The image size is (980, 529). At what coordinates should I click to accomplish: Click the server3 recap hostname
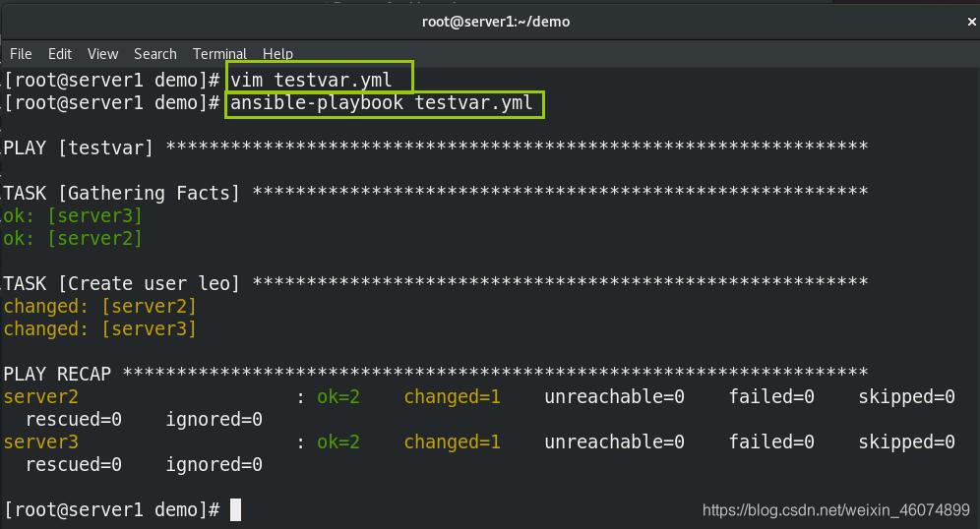[x=40, y=441]
